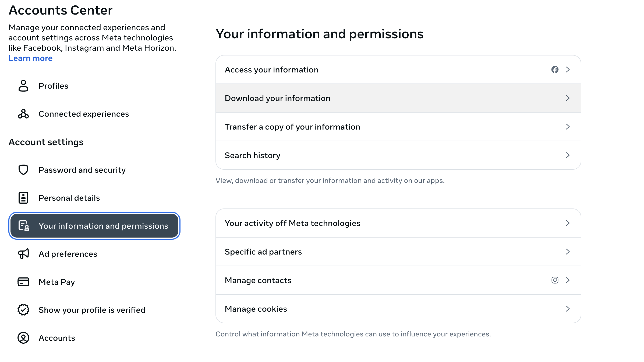Open the Manage contacts row
This screenshot has height=362, width=644.
tap(258, 280)
